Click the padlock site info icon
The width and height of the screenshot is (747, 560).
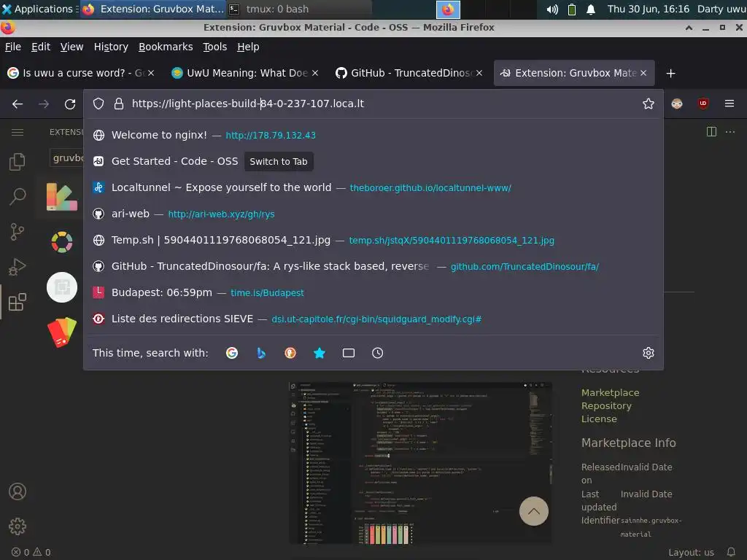pos(119,104)
